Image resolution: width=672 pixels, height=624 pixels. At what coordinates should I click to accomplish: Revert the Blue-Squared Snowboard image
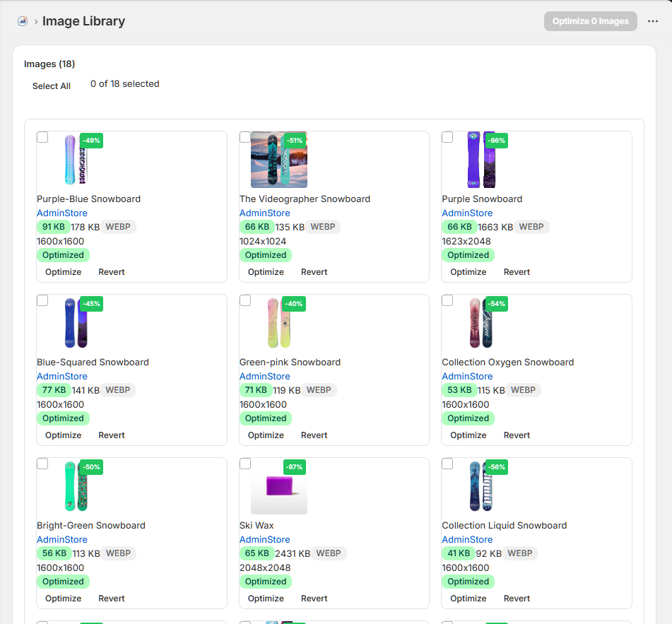pyautogui.click(x=112, y=435)
